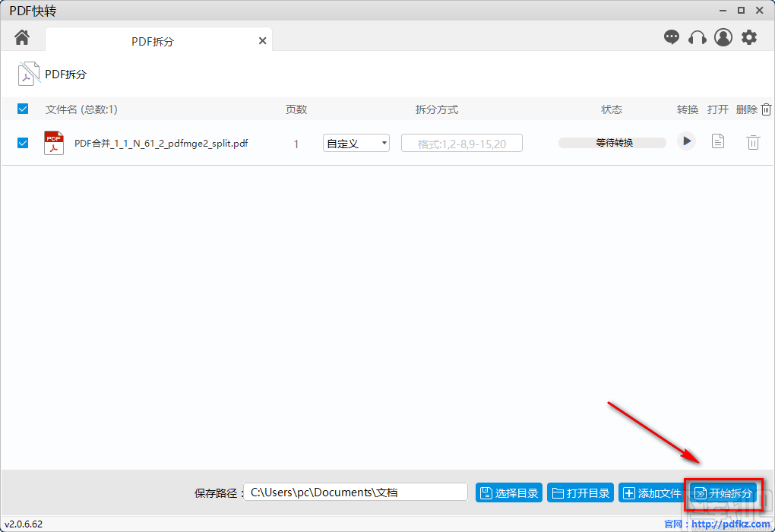775x532 pixels.
Task: Click the 添加文件 button
Action: click(651, 492)
